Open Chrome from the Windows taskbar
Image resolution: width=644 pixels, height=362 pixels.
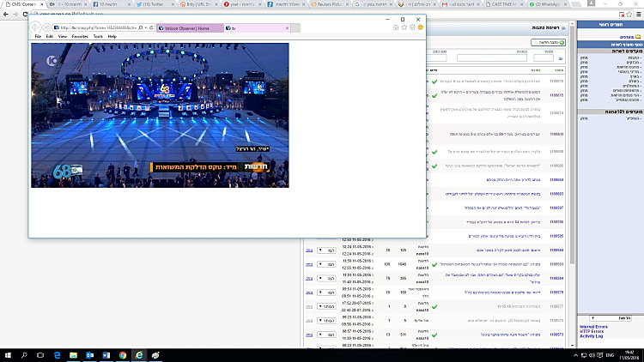(x=122, y=353)
